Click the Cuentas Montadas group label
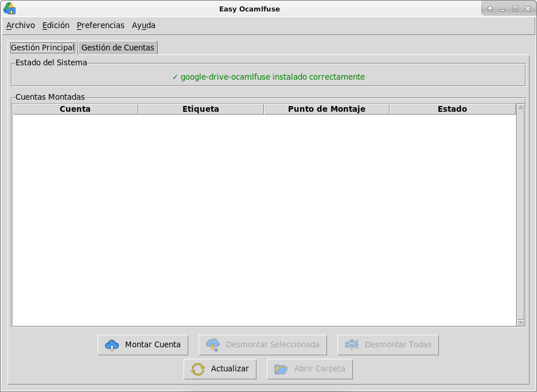The height and width of the screenshot is (392, 537). [x=50, y=97]
